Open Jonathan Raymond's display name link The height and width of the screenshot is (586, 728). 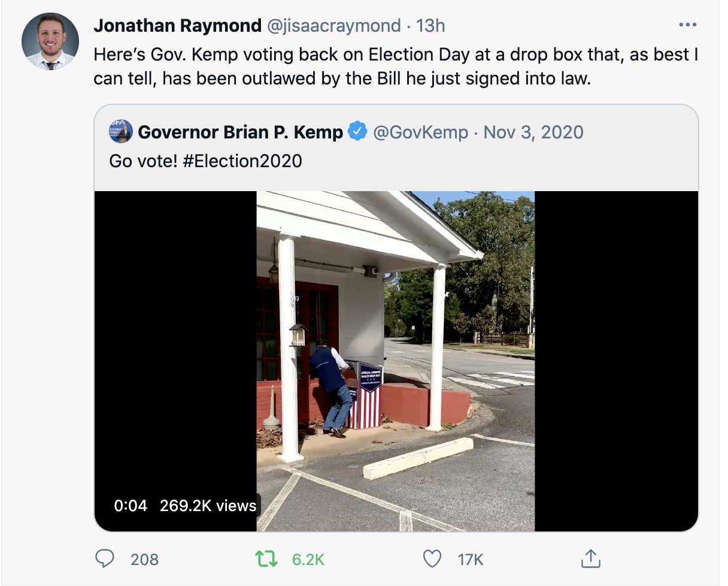[178, 26]
